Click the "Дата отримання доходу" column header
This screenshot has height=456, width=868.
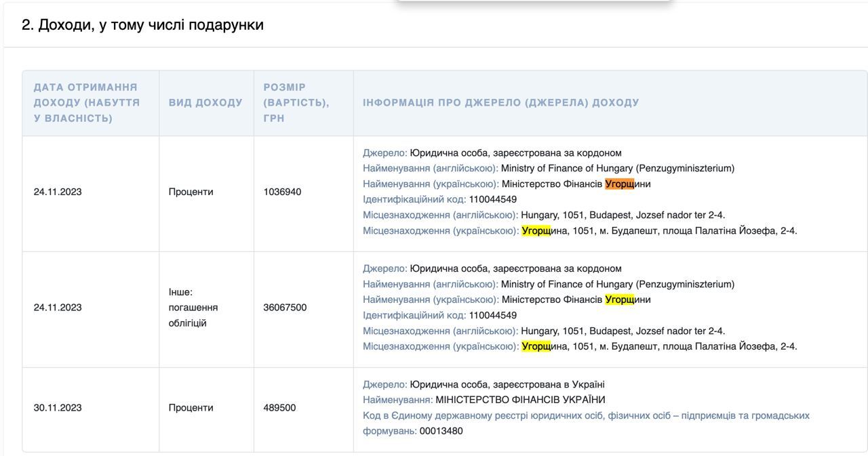(x=86, y=103)
